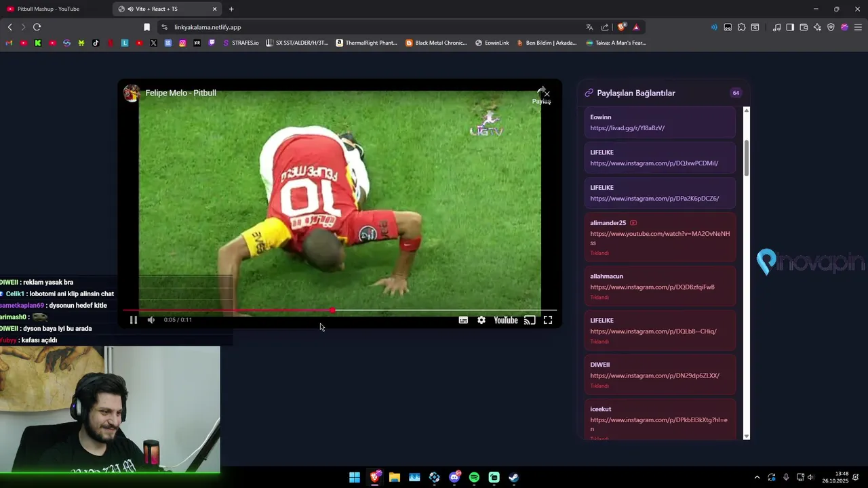Open Eowinn's livad.gg link
The width and height of the screenshot is (868, 488).
click(x=627, y=128)
